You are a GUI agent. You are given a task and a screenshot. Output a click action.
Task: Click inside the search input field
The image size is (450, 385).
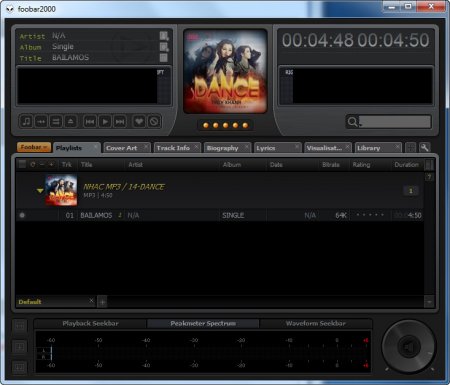coord(395,122)
